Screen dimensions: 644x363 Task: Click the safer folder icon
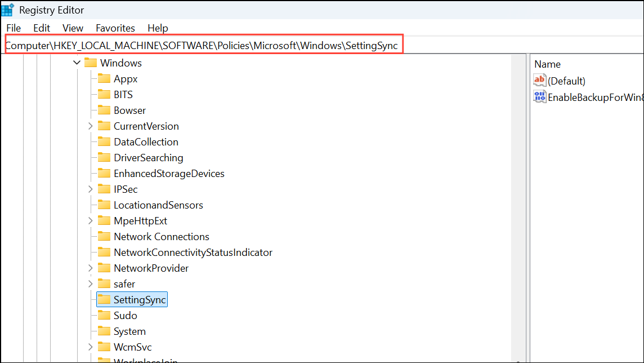click(x=104, y=284)
